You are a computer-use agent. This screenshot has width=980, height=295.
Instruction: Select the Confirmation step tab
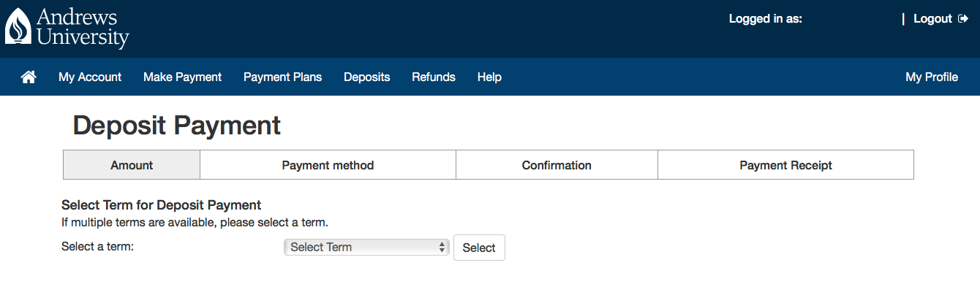(557, 165)
